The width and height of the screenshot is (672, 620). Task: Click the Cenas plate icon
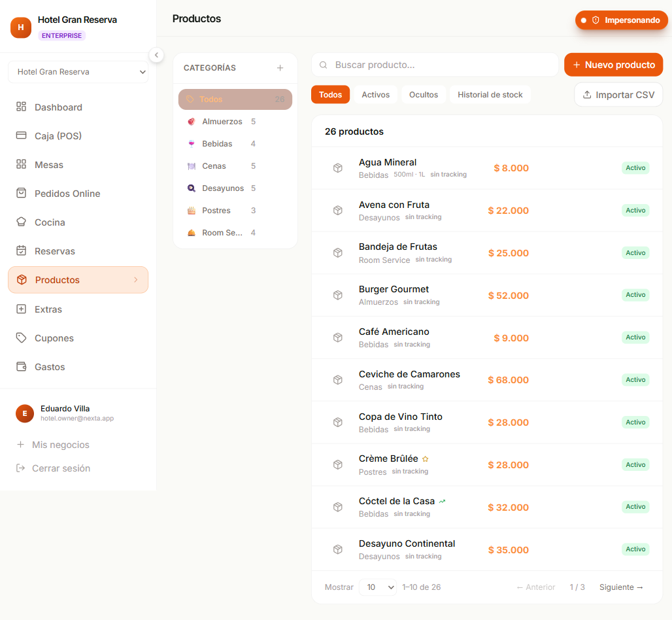[x=191, y=166]
